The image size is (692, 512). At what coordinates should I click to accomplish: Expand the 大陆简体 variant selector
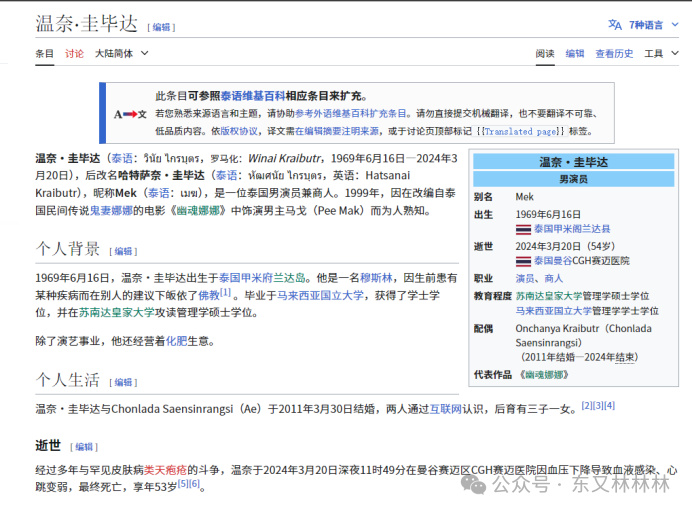tap(121, 53)
